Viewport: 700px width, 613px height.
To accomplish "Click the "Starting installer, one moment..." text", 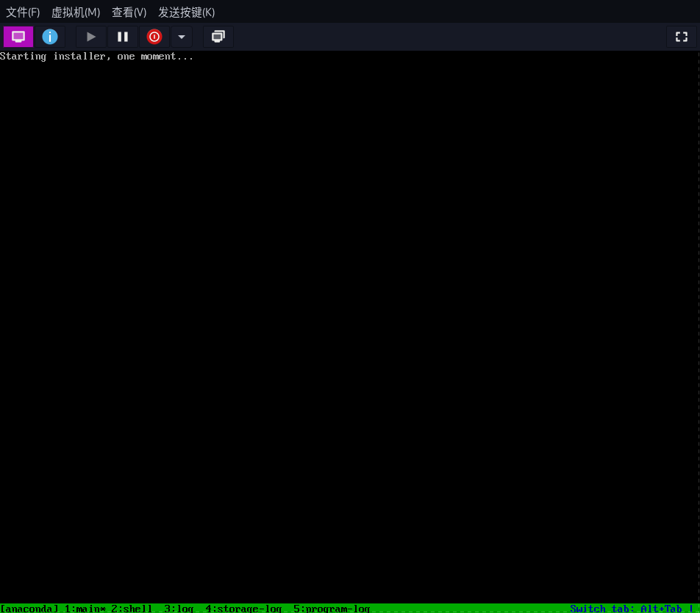I will 96,57.
